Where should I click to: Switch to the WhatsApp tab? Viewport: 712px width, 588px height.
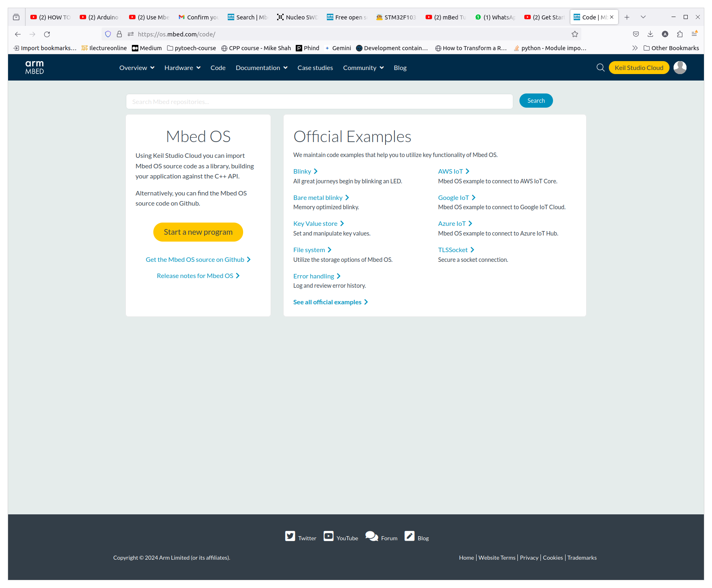494,17
